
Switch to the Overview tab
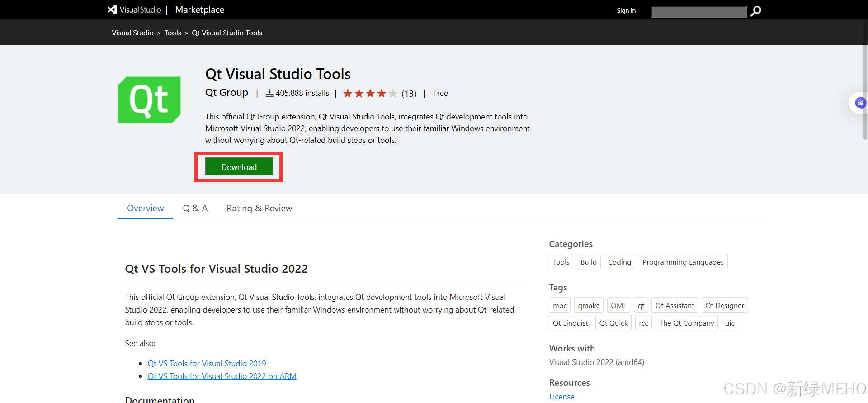pos(145,208)
